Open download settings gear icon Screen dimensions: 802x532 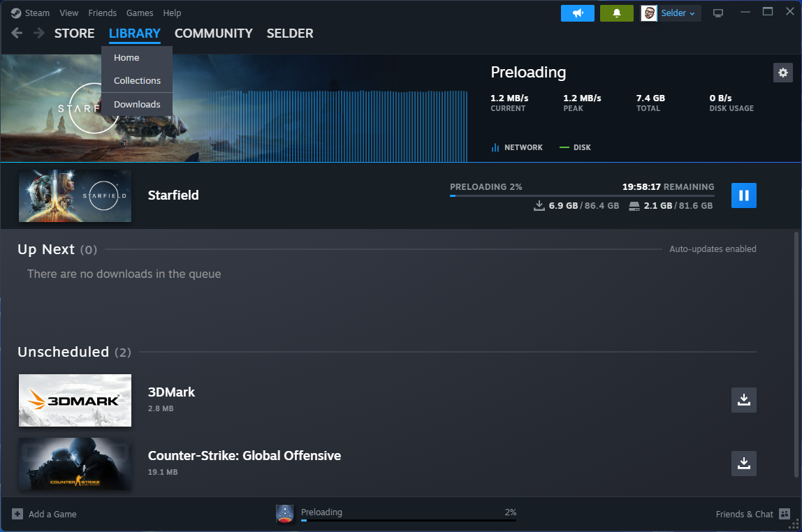coord(782,73)
